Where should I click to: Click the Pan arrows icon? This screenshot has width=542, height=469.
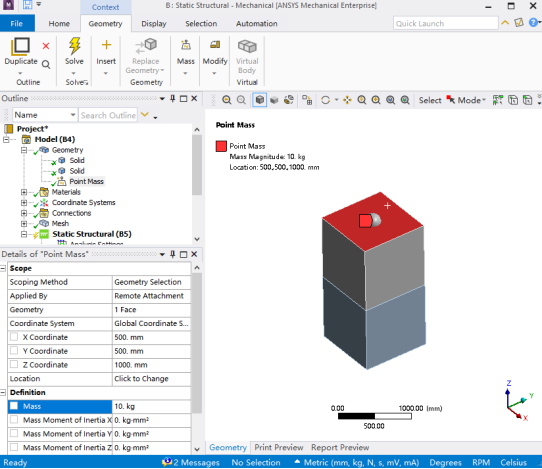tap(347, 100)
